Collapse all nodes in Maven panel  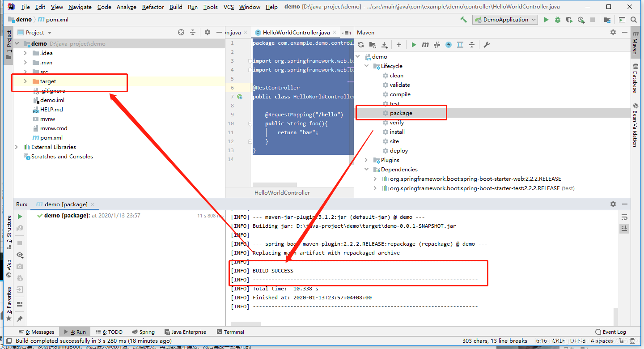pos(472,45)
